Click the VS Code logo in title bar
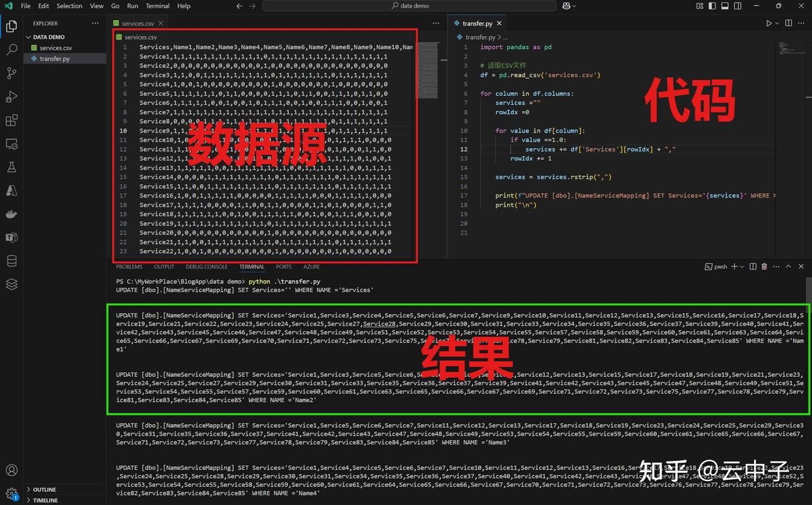 click(x=8, y=6)
